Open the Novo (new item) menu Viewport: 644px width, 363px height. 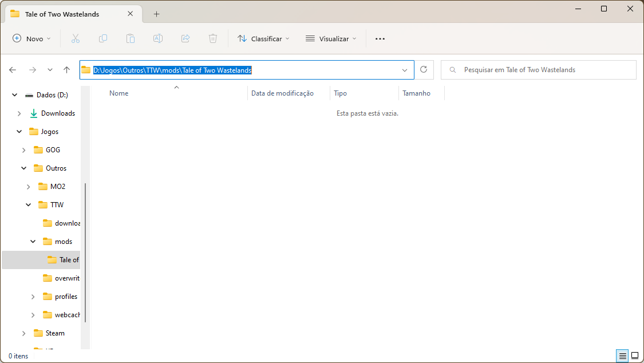click(x=31, y=38)
